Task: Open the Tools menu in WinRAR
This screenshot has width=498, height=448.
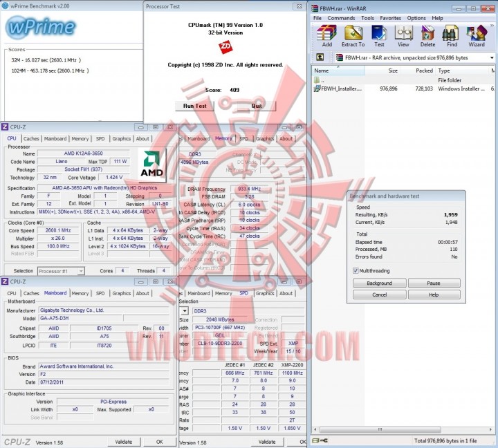Action: pyautogui.click(x=367, y=18)
